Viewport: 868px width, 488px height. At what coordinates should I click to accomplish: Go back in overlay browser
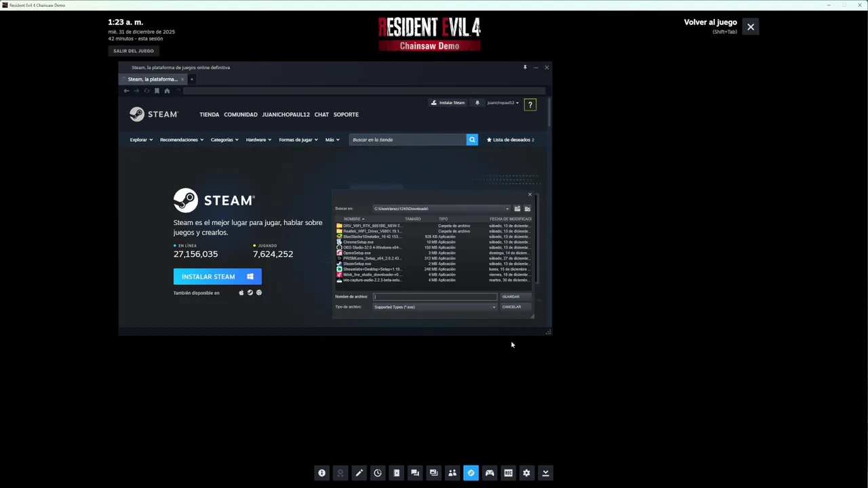(x=126, y=91)
